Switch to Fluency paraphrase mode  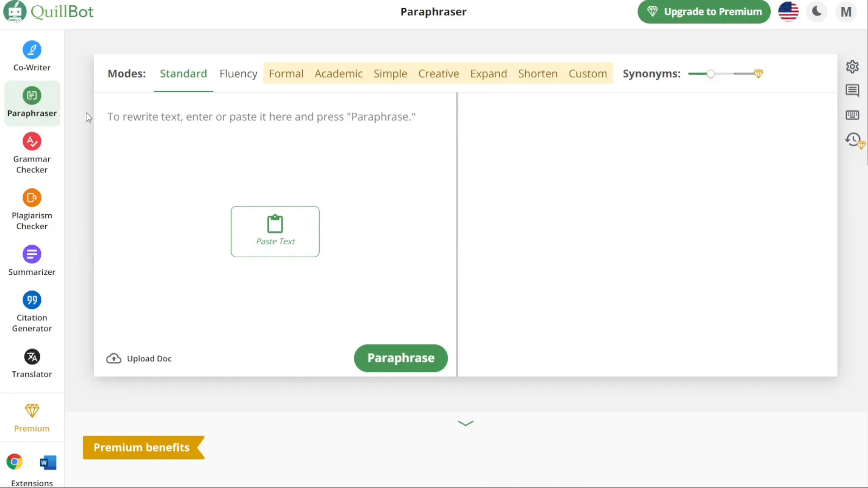[x=238, y=73]
